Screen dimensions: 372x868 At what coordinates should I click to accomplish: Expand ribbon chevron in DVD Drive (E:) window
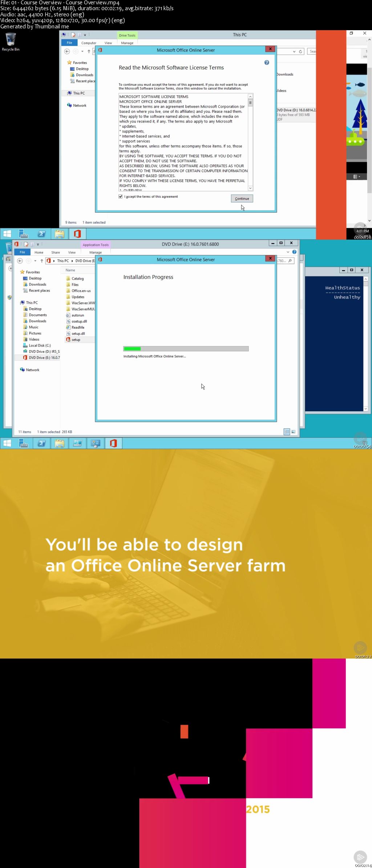point(288,252)
